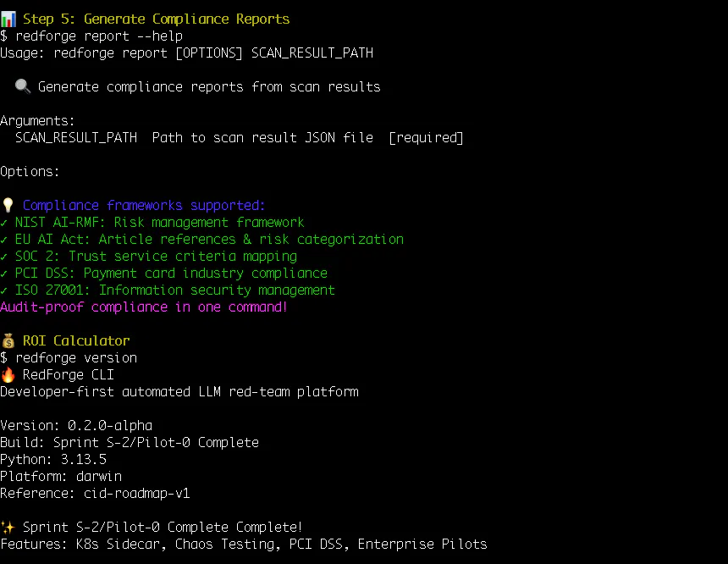728x564 pixels.
Task: Click the "Arguments:" label
Action: [x=37, y=121]
